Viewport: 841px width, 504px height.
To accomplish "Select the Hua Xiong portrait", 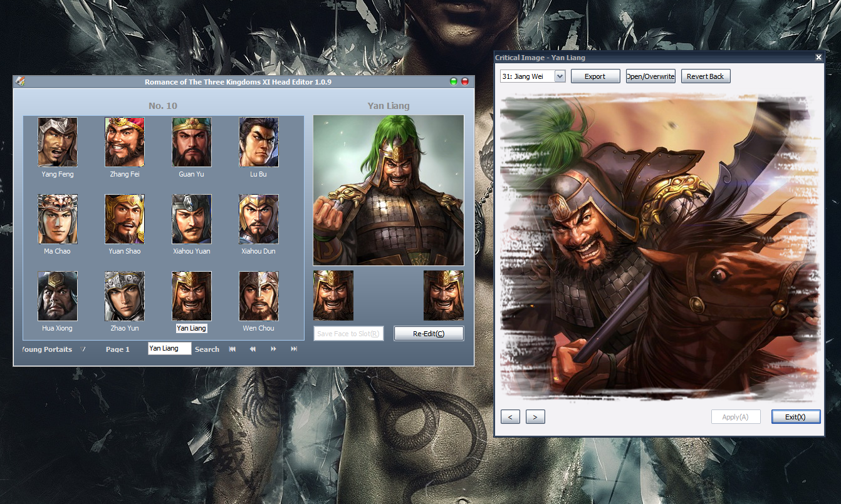I will 58,296.
